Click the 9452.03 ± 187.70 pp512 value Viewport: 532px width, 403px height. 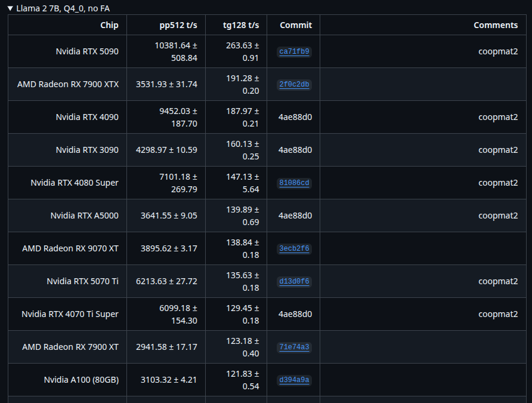pos(178,118)
